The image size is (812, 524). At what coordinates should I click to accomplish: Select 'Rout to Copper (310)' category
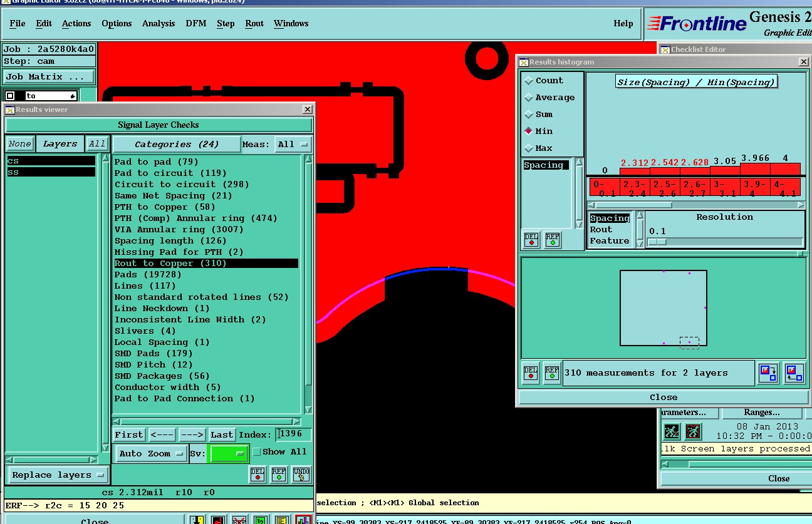[x=206, y=264]
